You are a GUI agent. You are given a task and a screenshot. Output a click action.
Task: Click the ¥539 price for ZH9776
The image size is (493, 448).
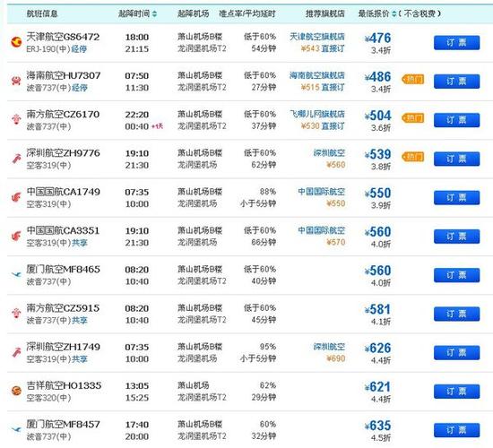pos(377,154)
